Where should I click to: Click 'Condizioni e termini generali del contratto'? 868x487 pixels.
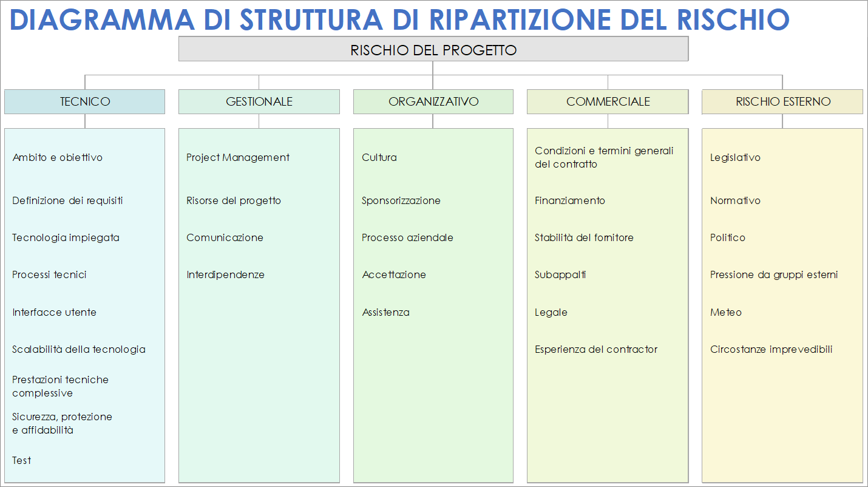point(604,157)
